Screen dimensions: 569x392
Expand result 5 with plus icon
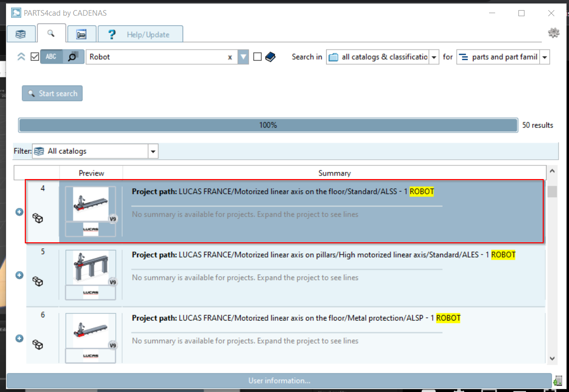coord(20,275)
